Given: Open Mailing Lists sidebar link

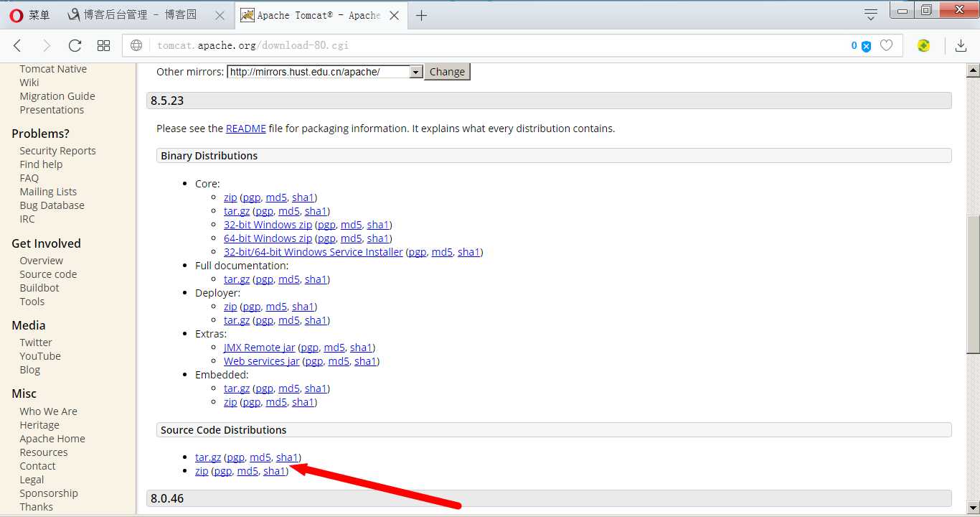Looking at the screenshot, I should 48,192.
